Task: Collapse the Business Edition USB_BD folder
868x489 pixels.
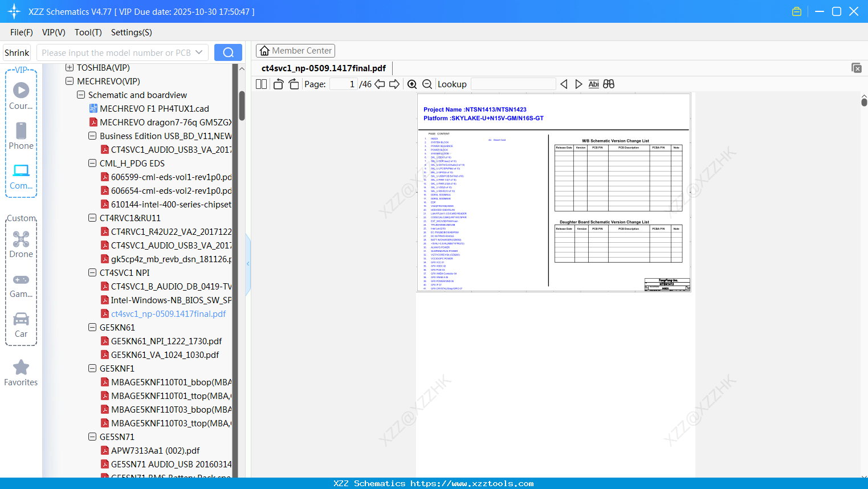Action: [92, 136]
